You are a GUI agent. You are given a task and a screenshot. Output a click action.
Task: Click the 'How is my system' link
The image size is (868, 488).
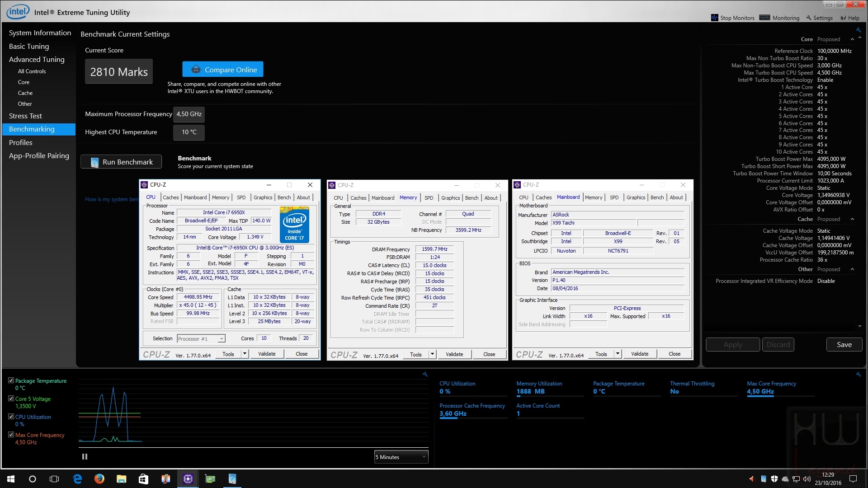coord(112,199)
